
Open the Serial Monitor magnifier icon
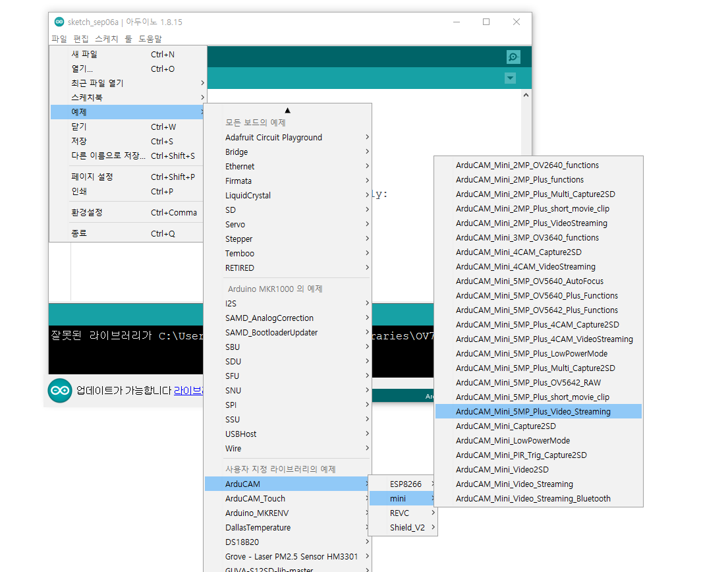[513, 57]
